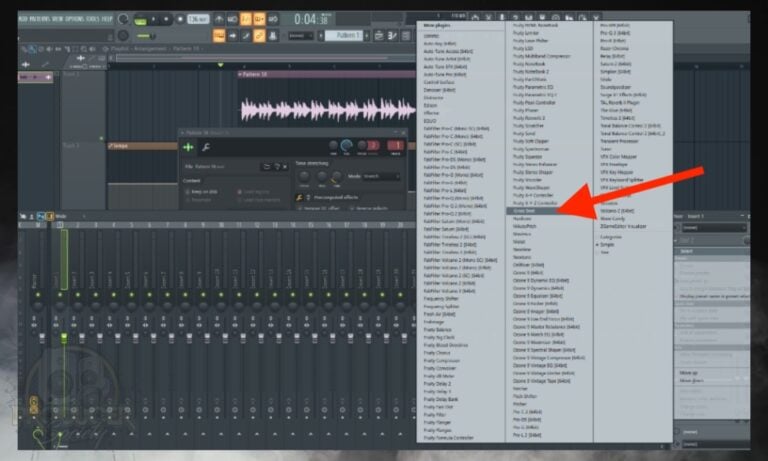Choose Fruity Multiband Compressor from plugin list

(x=541, y=56)
